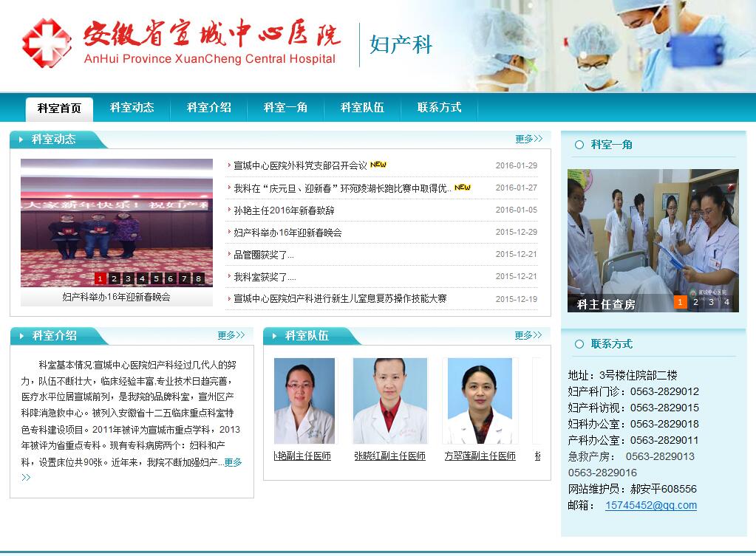Click the hospital red cross logo
This screenshot has width=756, height=556.
47,43
